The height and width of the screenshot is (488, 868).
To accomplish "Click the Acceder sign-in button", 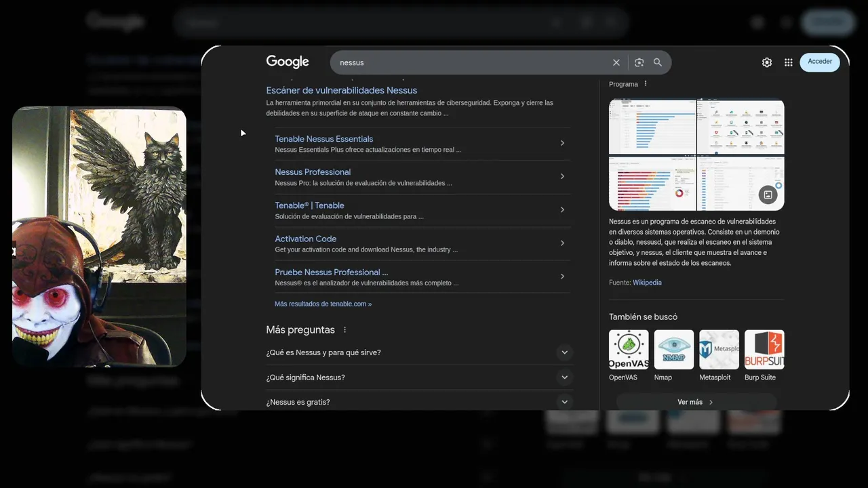I will tap(820, 62).
